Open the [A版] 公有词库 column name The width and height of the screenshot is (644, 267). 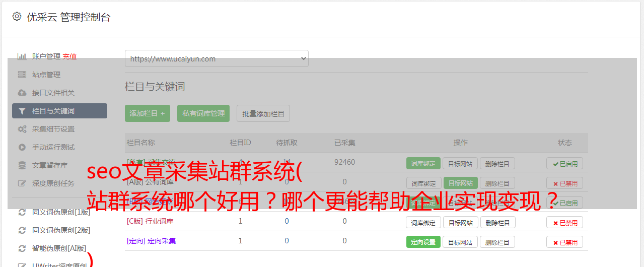(150, 182)
